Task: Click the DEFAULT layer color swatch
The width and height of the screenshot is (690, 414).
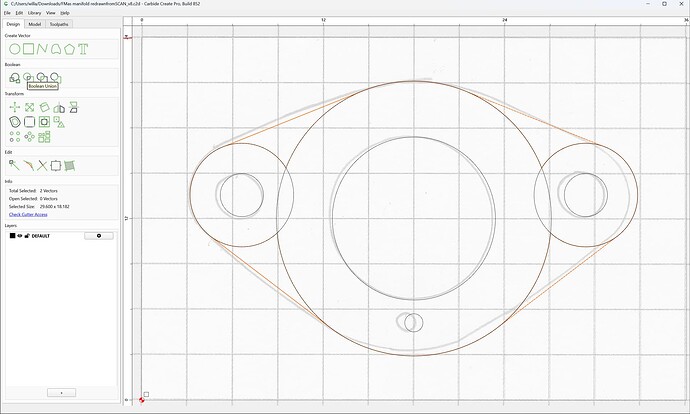Action: click(x=12, y=236)
